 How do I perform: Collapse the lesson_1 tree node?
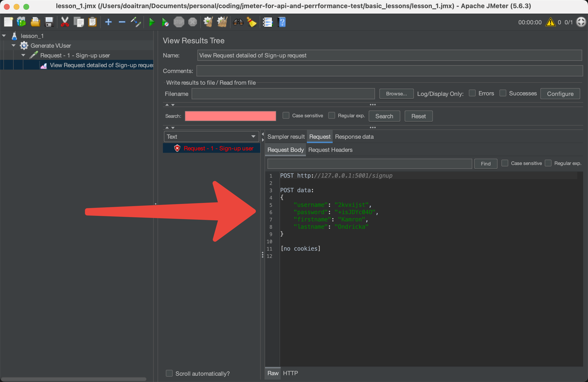pyautogui.click(x=4, y=36)
